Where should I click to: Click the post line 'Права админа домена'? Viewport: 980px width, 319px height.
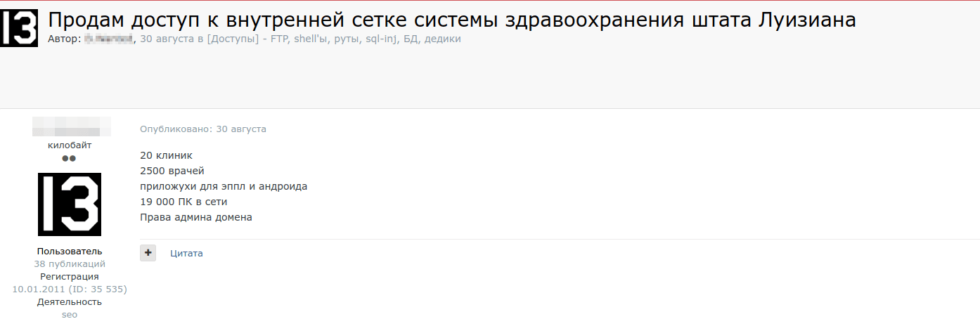[x=196, y=217]
